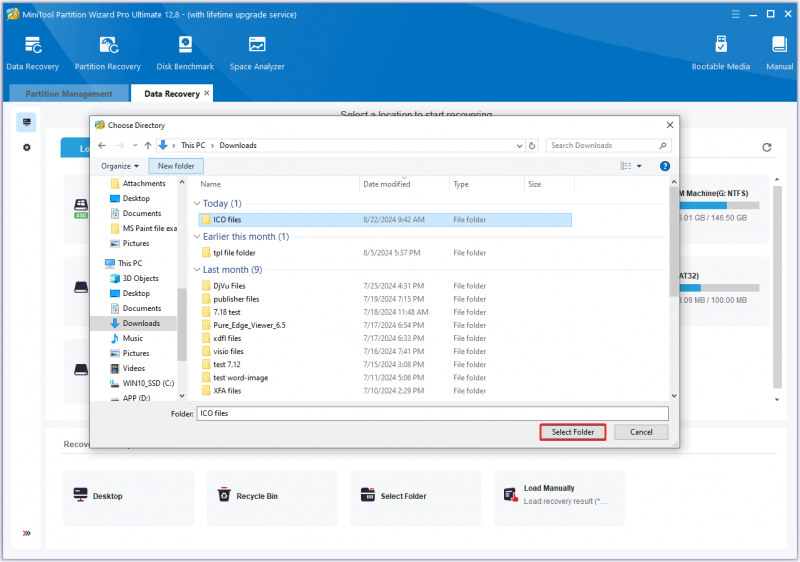Open the scan settings gear in sidebar

coord(27,147)
